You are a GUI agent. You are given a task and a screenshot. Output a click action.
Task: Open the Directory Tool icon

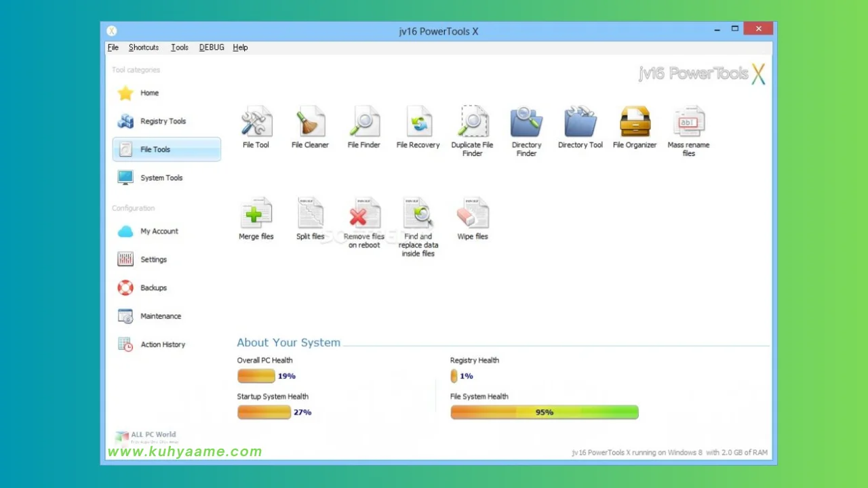coord(580,127)
